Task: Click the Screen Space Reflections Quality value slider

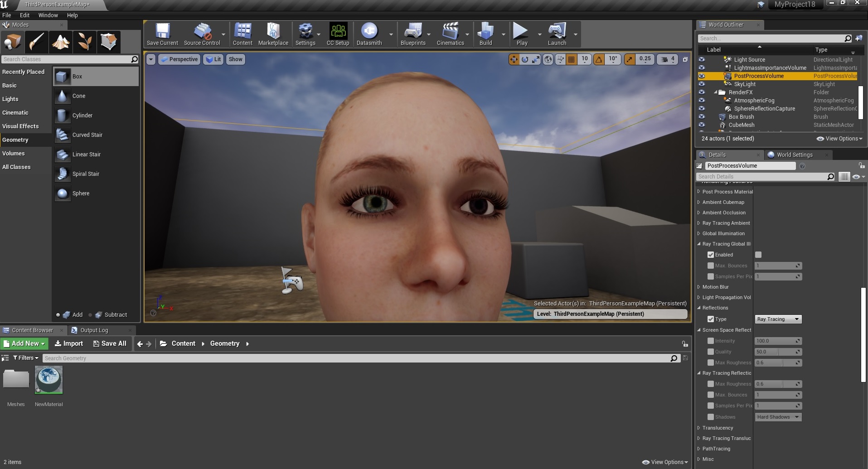Action: (x=778, y=352)
